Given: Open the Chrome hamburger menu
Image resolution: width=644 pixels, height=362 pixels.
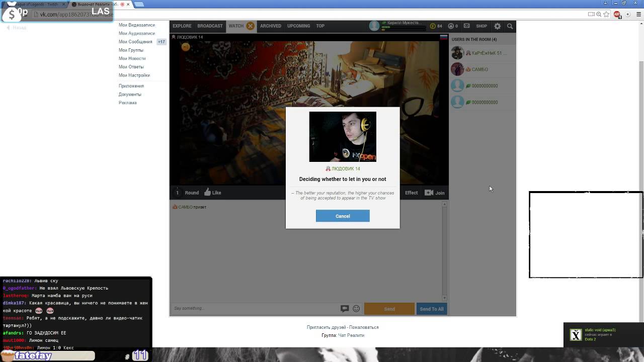Looking at the screenshot, I should 638,14.
